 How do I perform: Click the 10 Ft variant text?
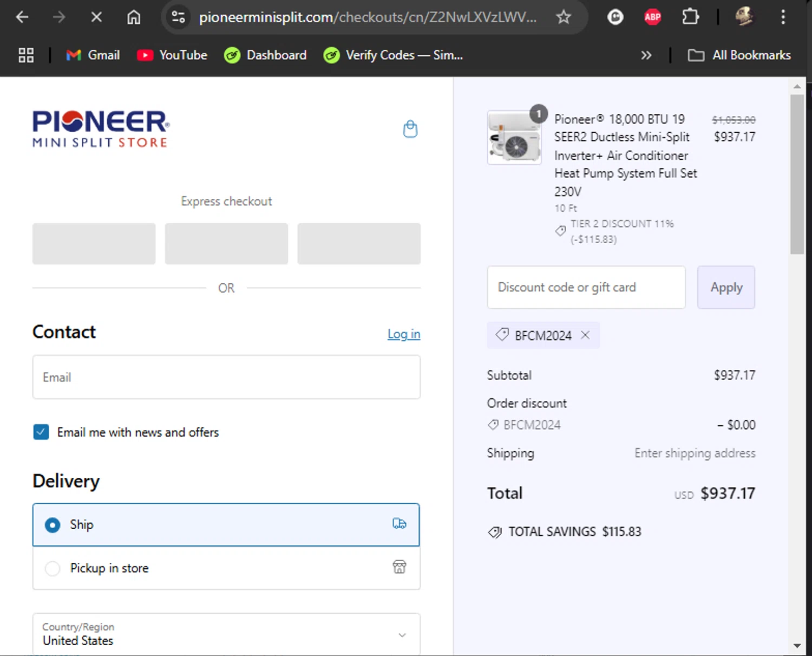coord(566,208)
